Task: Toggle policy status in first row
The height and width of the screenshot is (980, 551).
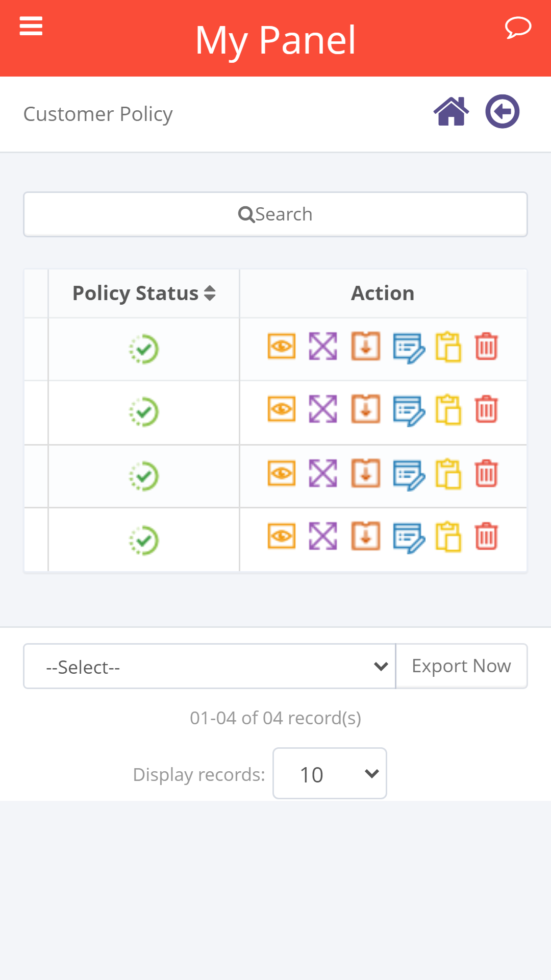Action: (143, 349)
